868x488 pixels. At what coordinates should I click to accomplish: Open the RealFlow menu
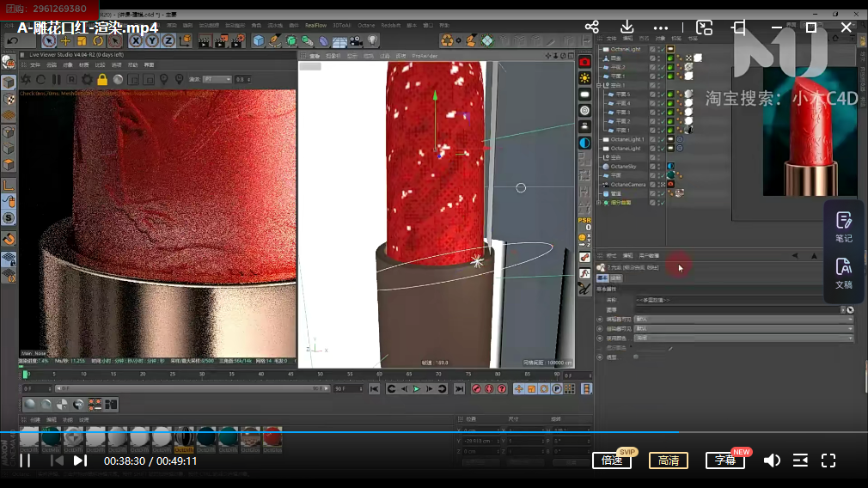[x=315, y=26]
